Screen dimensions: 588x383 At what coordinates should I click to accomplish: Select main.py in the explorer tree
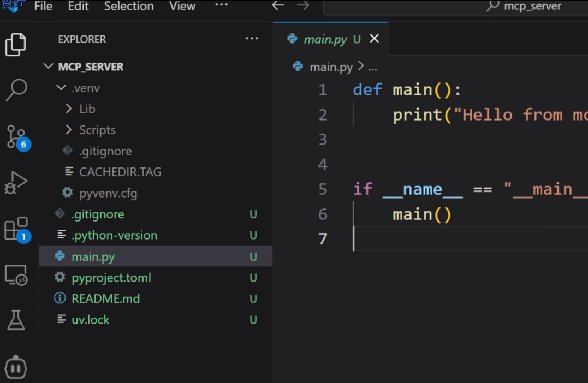coord(156,256)
